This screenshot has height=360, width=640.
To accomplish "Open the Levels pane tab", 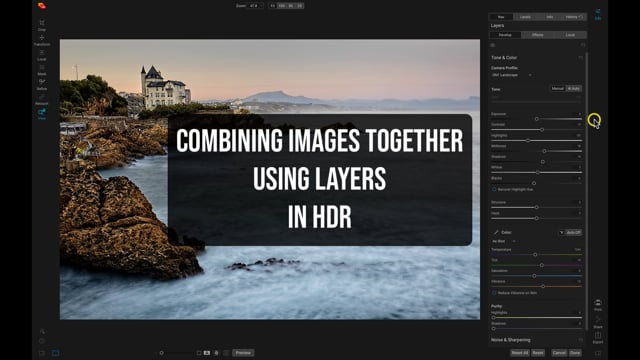I will (x=525, y=17).
